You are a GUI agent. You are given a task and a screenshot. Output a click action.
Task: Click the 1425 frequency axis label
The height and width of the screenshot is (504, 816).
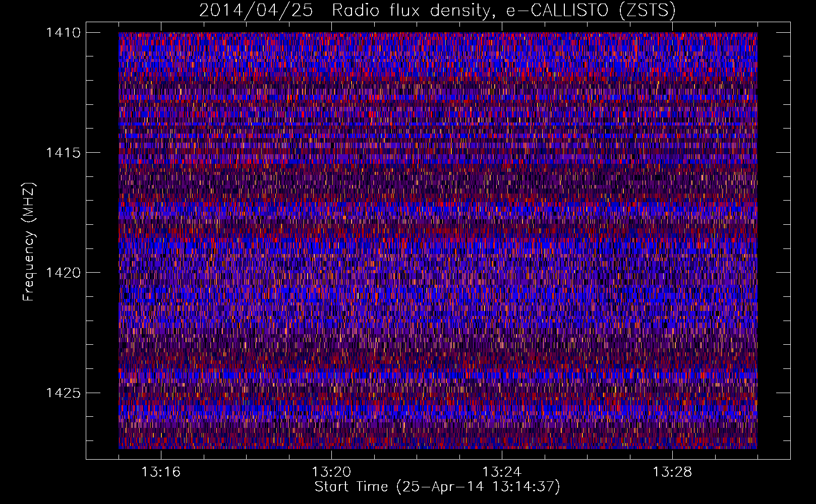click(63, 393)
